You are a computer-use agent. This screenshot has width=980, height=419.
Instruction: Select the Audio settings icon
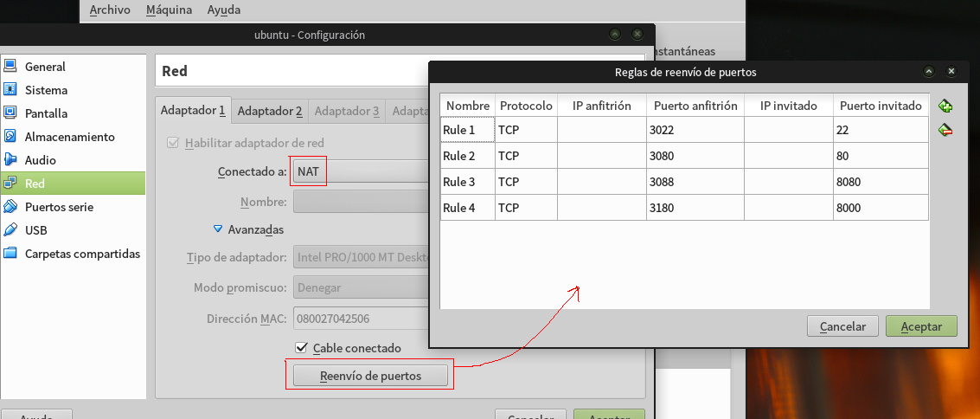pos(10,160)
